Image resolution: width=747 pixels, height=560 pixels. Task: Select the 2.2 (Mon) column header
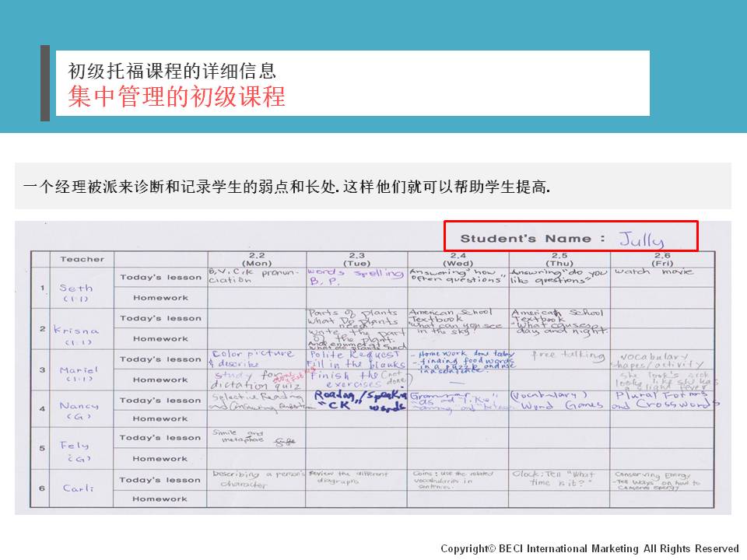(257, 259)
